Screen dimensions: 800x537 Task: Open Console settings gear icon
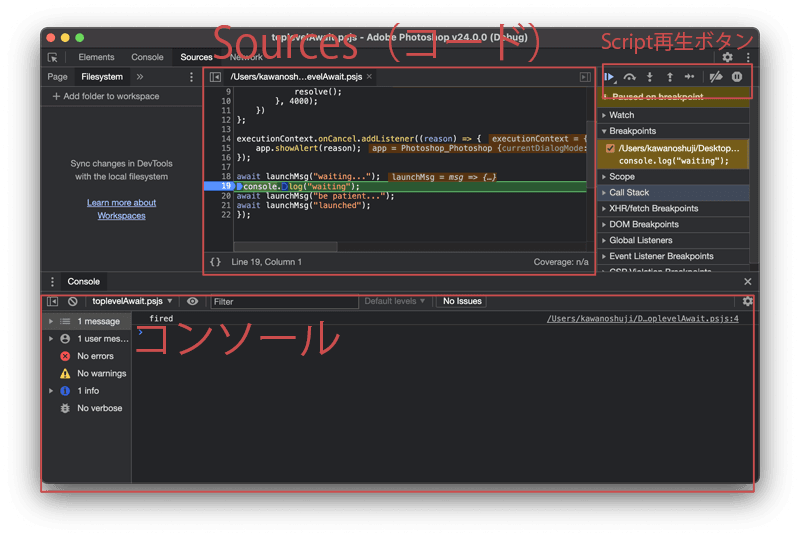[747, 301]
